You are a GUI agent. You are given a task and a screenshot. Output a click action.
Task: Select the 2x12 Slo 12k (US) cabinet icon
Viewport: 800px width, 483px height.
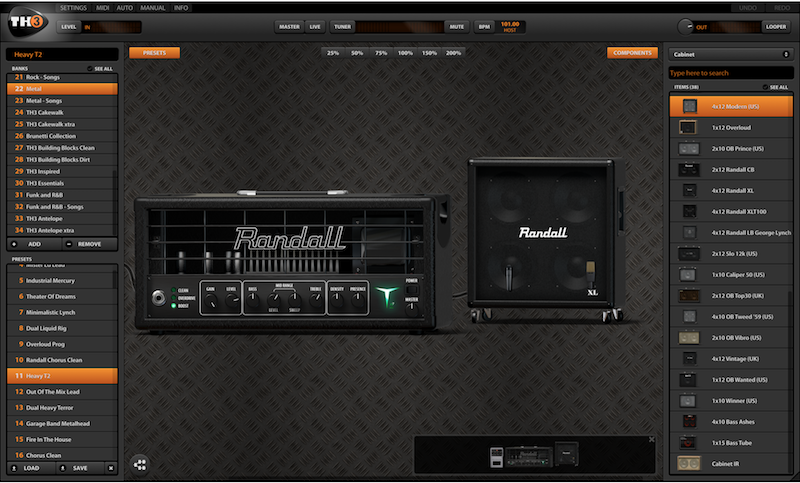pos(689,253)
